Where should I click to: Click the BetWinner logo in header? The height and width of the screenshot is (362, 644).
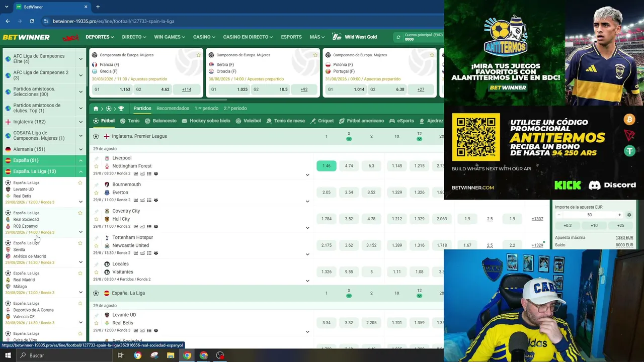(26, 37)
